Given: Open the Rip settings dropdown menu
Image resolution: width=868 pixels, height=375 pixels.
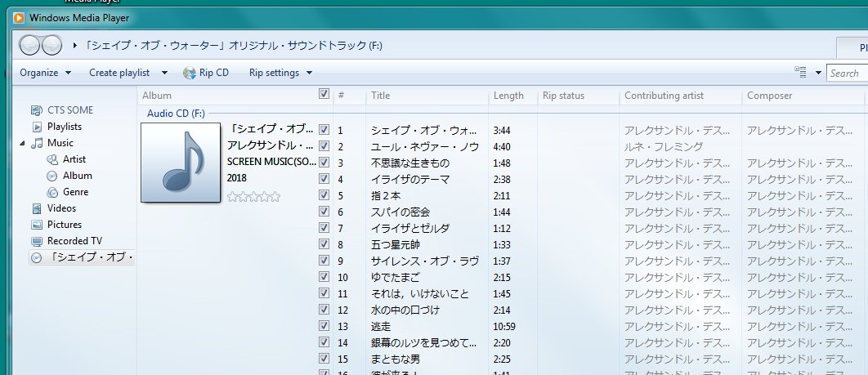Looking at the screenshot, I should pos(280,73).
